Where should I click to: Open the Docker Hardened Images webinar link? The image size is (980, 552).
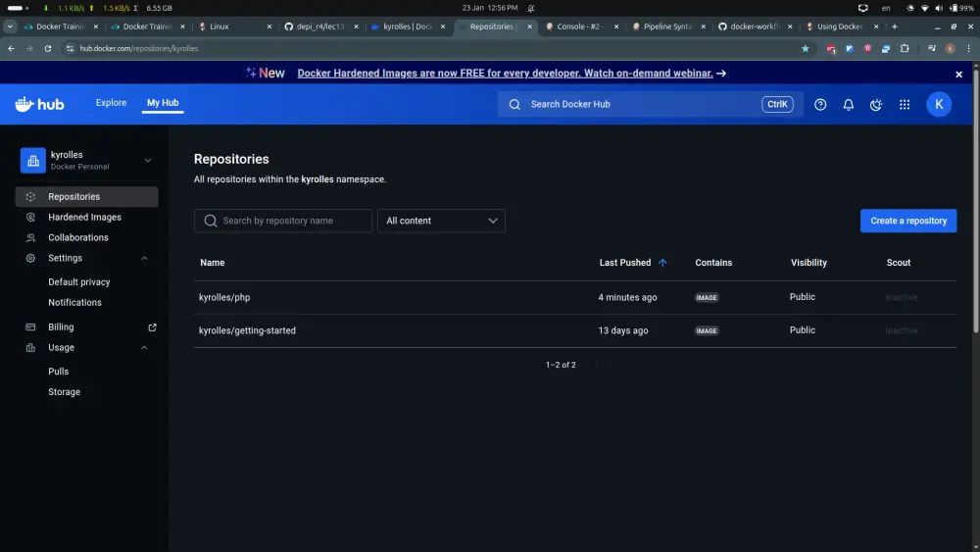point(505,74)
